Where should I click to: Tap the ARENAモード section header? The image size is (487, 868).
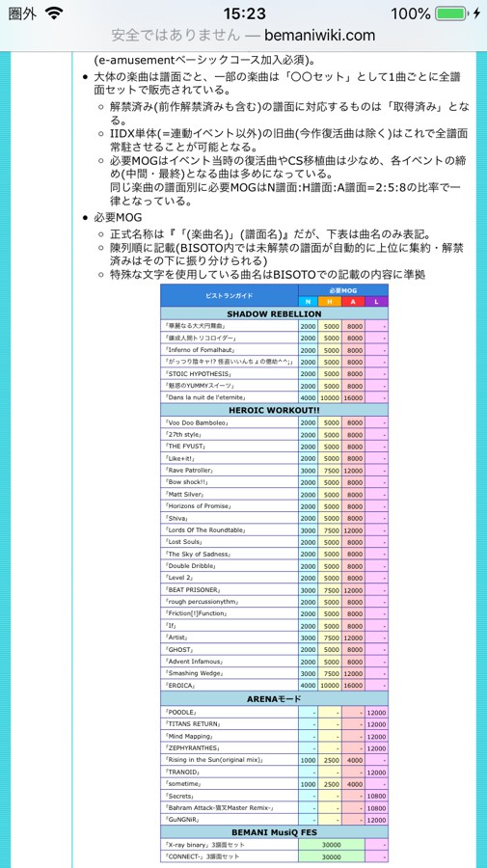click(274, 699)
